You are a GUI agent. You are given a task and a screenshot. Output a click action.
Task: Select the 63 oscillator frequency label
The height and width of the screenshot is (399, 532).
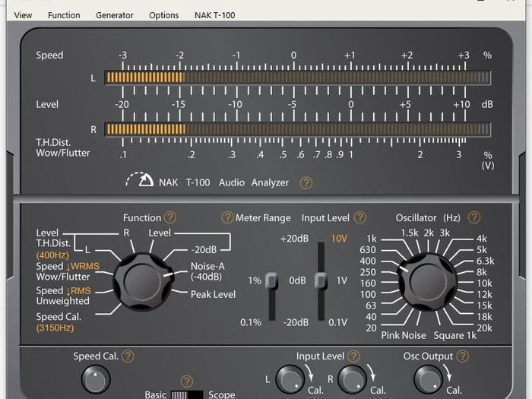click(x=371, y=306)
